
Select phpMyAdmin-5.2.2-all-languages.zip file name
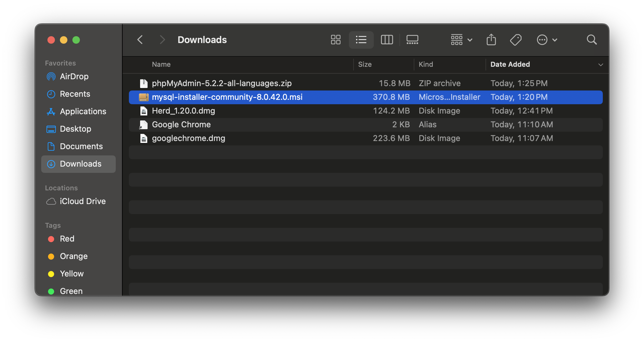click(x=222, y=83)
